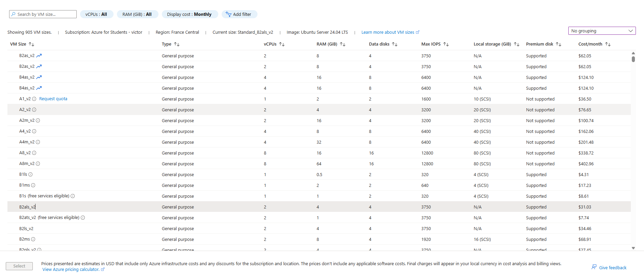Screen dimensions: 644x279
Task: Click info icon next to A8m_v2
Action: [38, 164]
